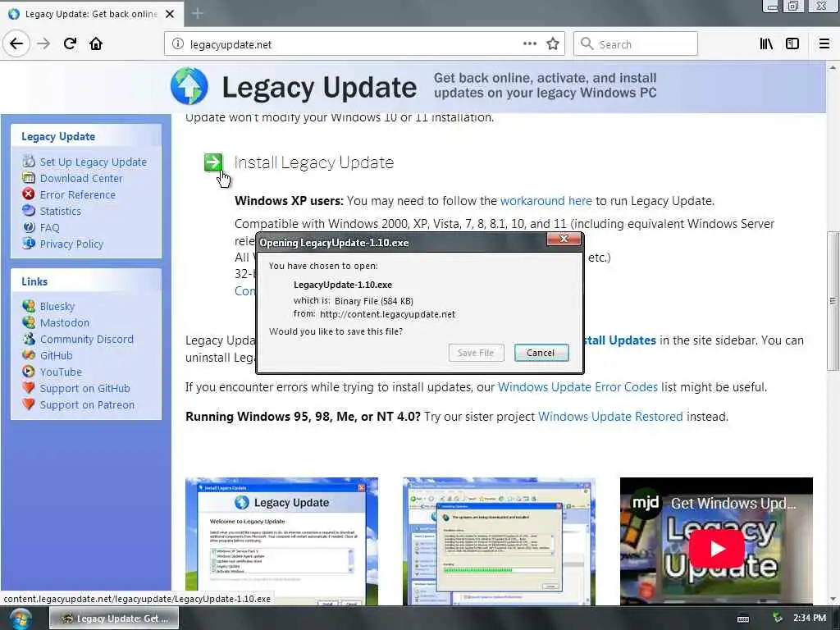Open a new tab with plus button
This screenshot has height=630, width=840.
point(197,13)
